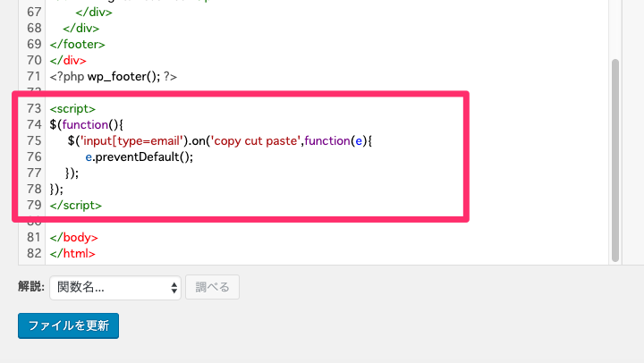Click the </footer> closing tag on line 69
644x363 pixels.
(x=77, y=45)
